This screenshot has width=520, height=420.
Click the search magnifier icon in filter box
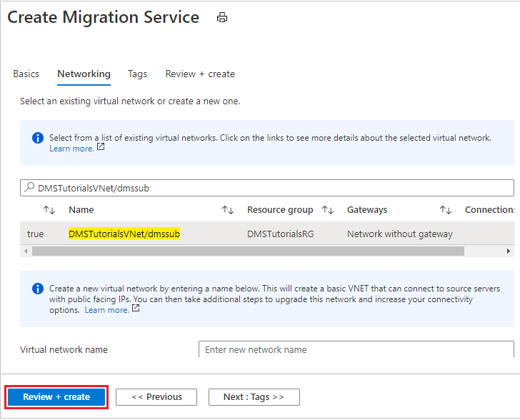29,188
